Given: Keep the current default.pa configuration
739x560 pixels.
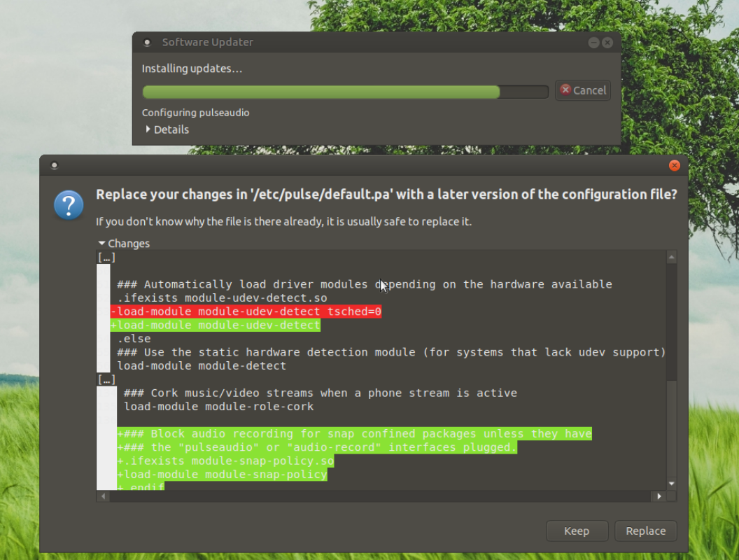Looking at the screenshot, I should click(576, 531).
